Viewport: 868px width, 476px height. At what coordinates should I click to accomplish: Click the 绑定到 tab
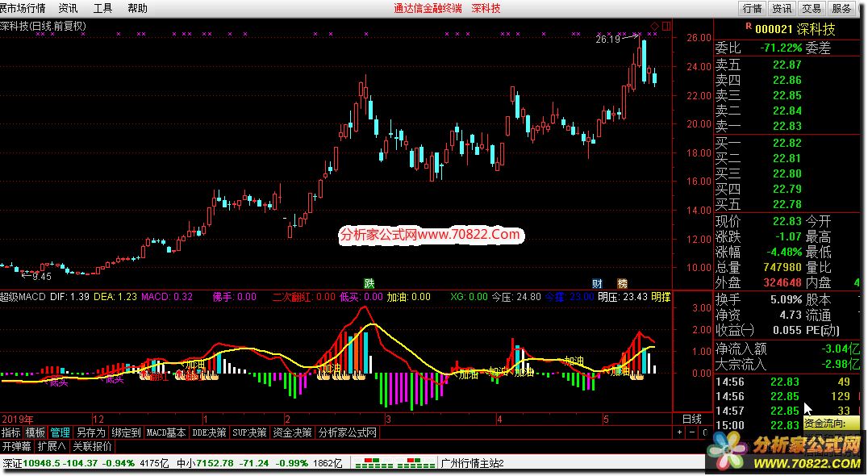[126, 432]
